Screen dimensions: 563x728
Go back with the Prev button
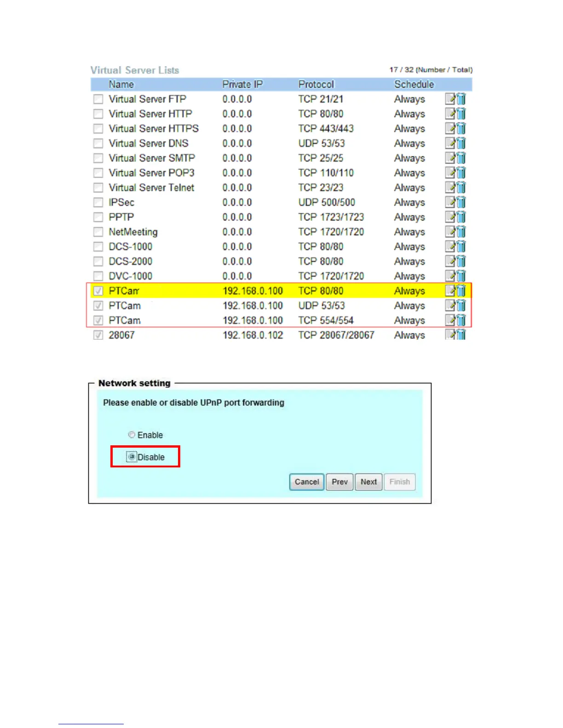pos(340,482)
